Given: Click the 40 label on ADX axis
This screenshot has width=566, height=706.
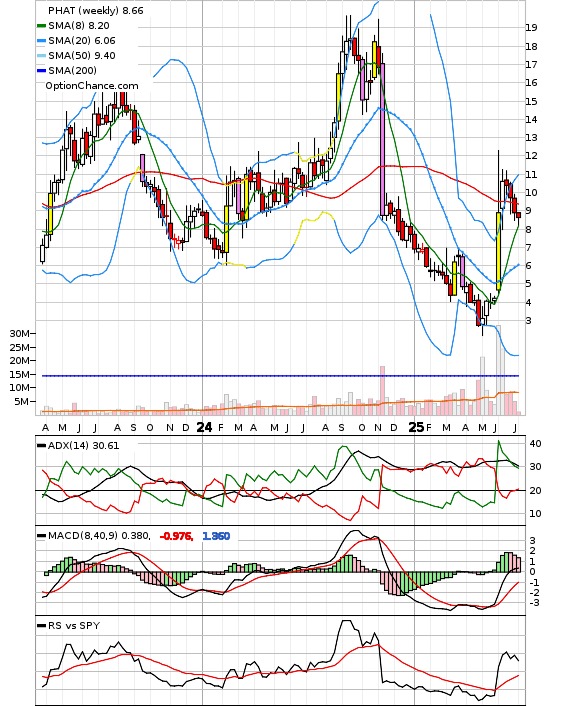Looking at the screenshot, I should pos(535,444).
